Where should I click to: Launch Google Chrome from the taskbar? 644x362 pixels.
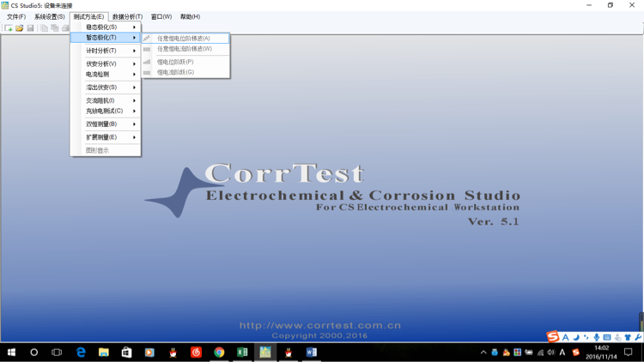219,353
